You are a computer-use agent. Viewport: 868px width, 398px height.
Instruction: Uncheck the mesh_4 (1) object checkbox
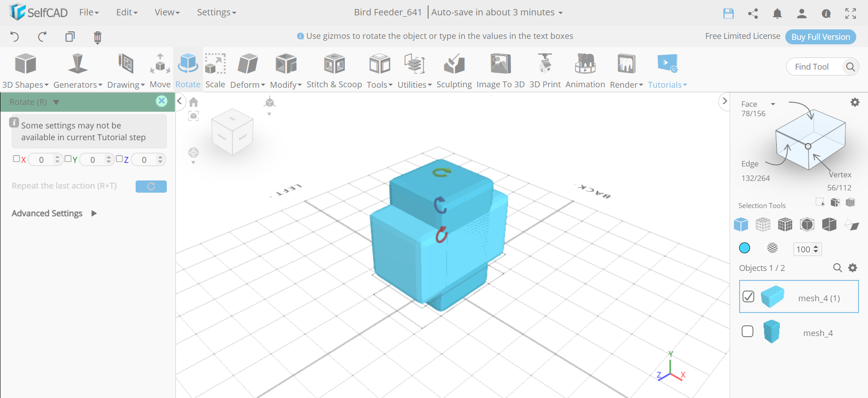pyautogui.click(x=748, y=297)
